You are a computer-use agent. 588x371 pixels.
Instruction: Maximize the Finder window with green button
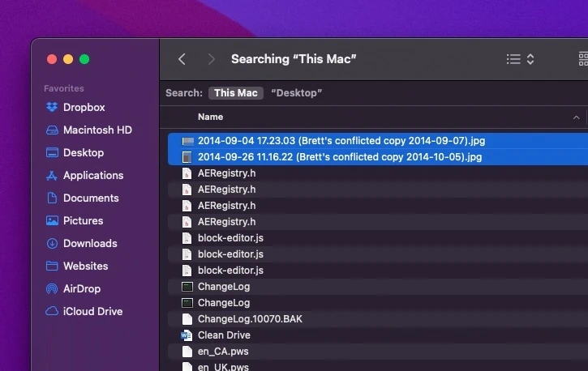point(84,59)
